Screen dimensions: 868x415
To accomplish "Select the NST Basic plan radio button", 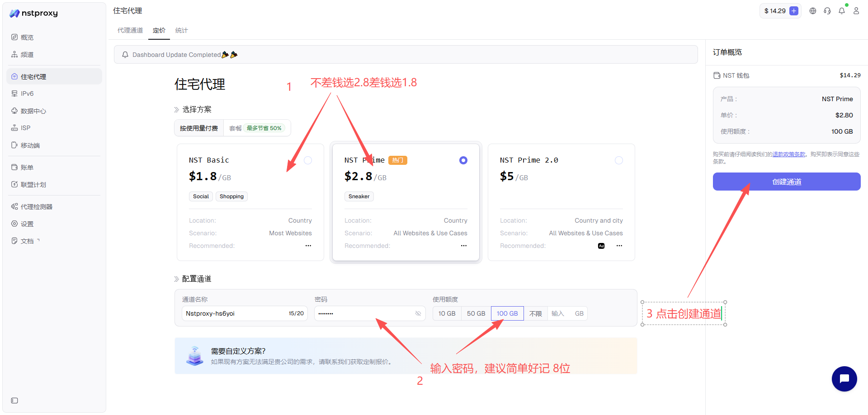I will (308, 160).
